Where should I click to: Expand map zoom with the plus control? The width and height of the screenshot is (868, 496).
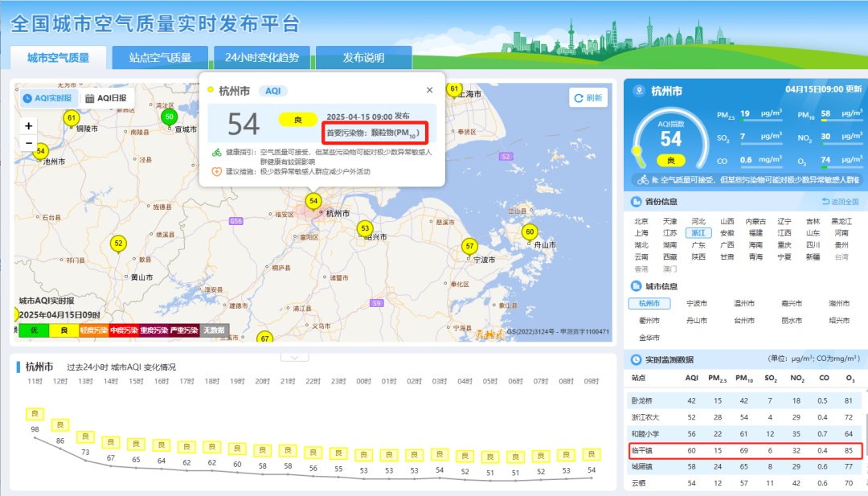click(x=28, y=125)
